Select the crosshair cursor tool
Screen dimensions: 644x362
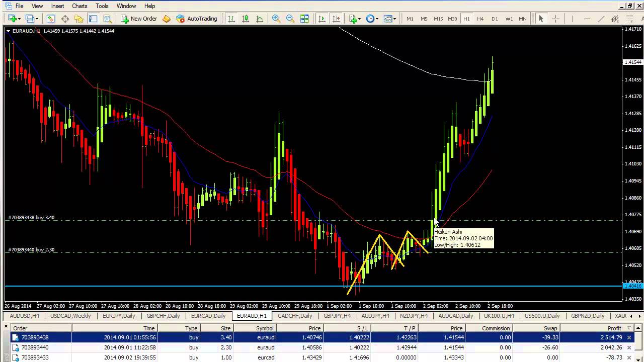pos(555,19)
